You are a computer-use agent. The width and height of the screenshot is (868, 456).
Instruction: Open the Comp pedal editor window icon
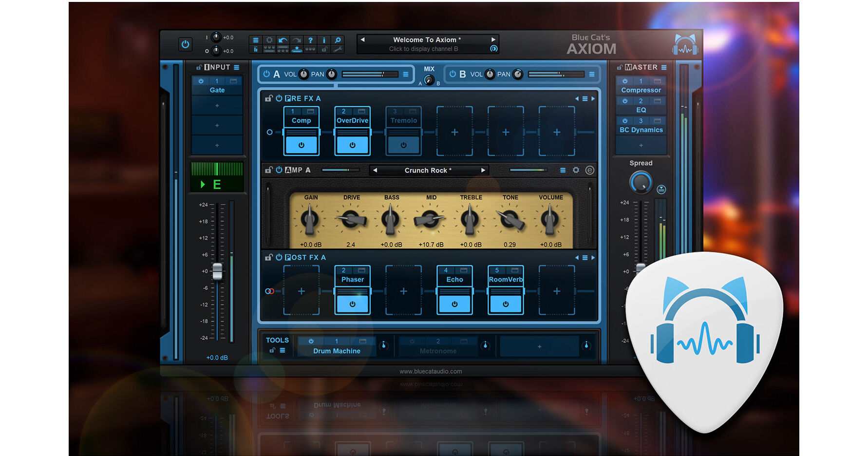310,112
